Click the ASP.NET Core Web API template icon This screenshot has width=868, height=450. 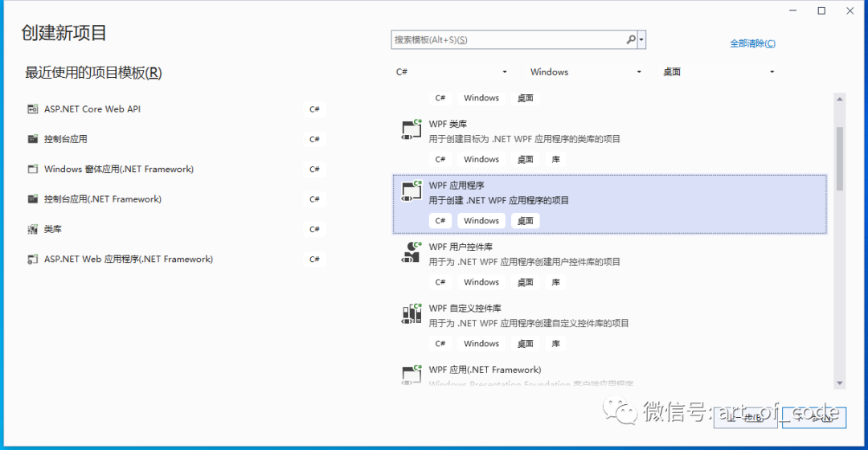point(33,109)
